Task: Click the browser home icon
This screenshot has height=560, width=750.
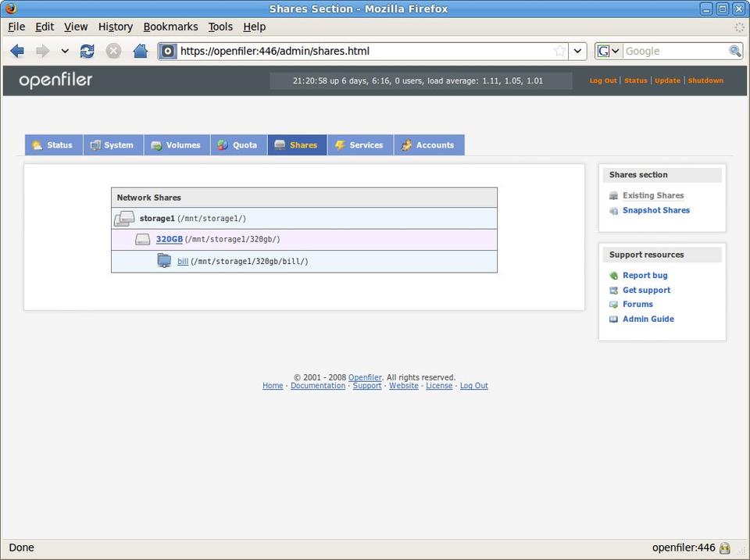Action: [x=140, y=51]
